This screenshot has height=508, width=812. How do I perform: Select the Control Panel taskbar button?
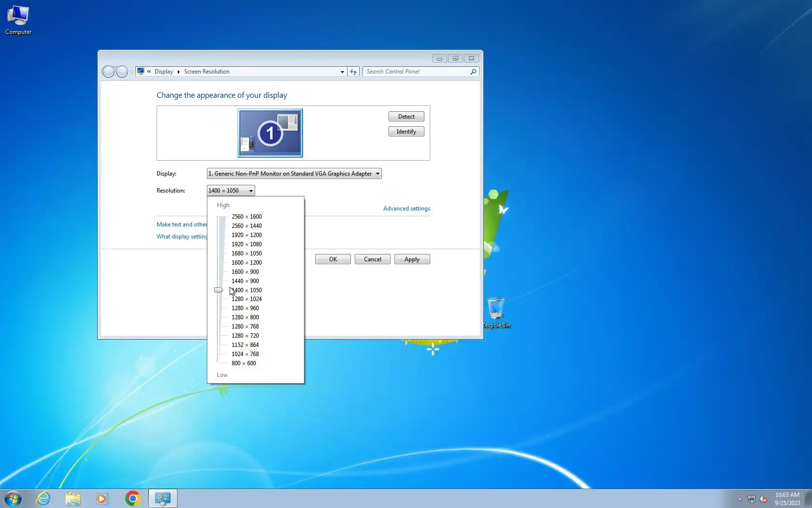click(163, 498)
